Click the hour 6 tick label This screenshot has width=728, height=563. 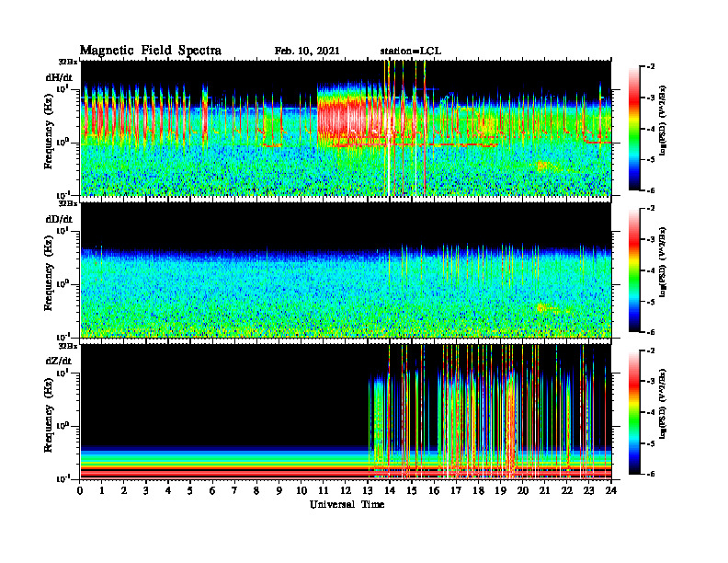[x=212, y=490]
